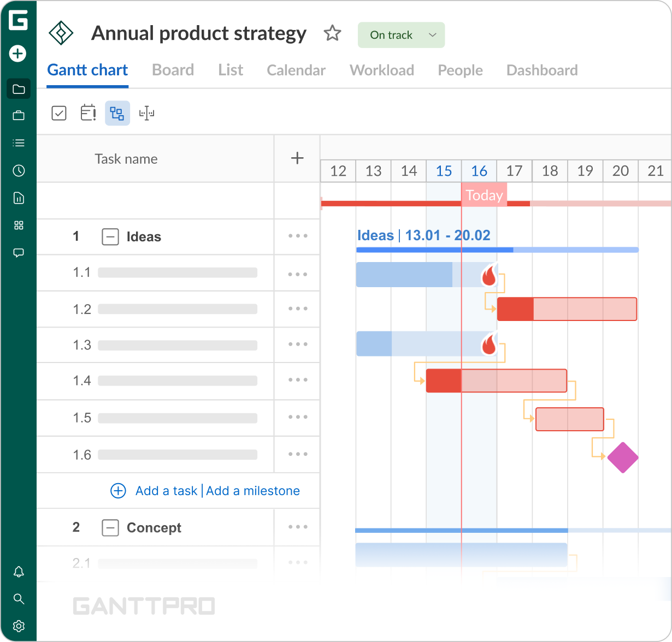Open the projects folder icon in sidebar
The height and width of the screenshot is (642, 672).
point(19,89)
